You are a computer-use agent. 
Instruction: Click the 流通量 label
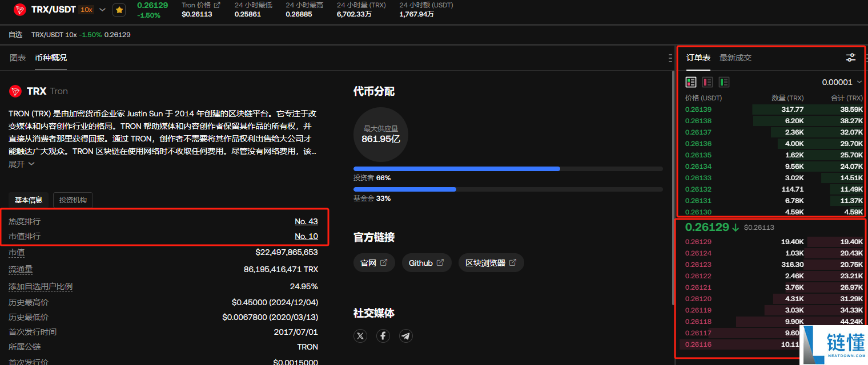point(21,269)
